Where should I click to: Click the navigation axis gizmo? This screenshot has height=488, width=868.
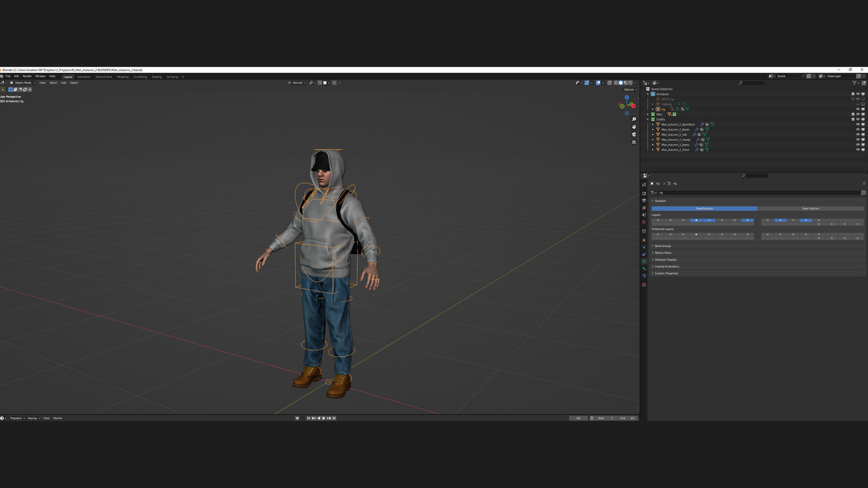coord(627,105)
